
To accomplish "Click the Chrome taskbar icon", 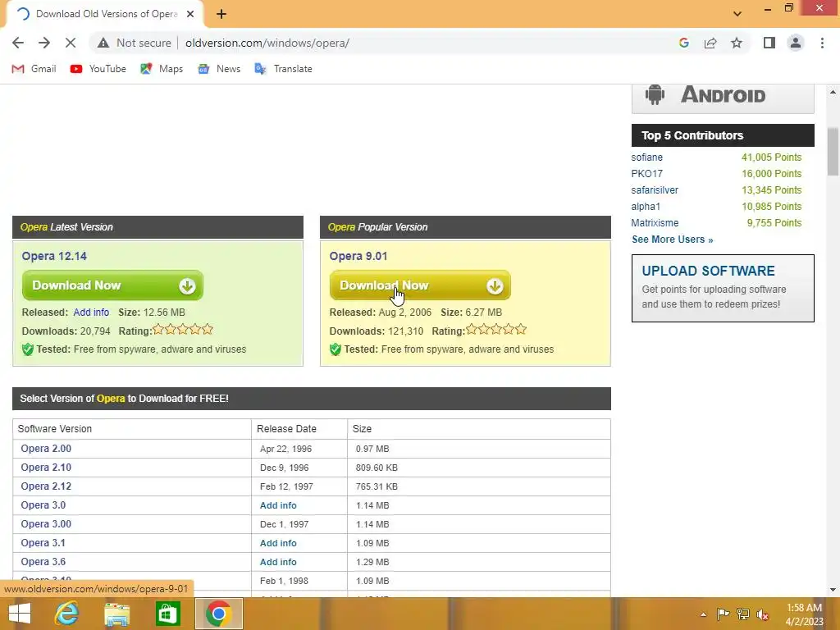I will (x=218, y=614).
